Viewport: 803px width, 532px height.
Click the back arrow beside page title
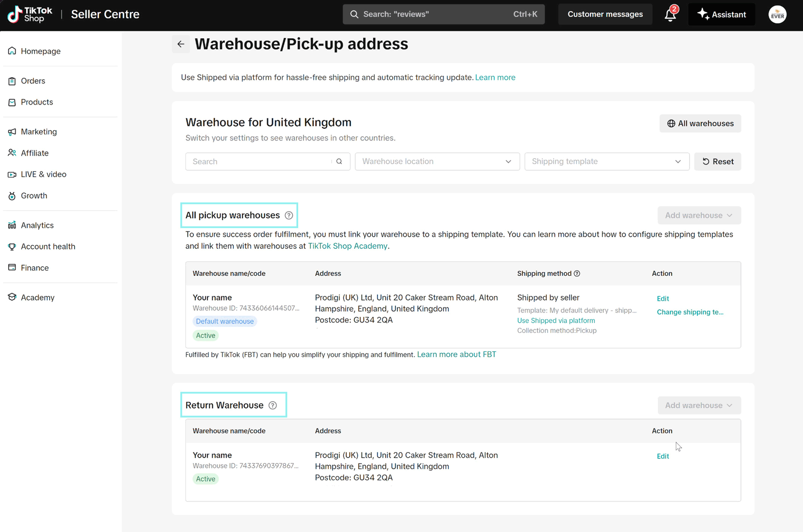pyautogui.click(x=181, y=44)
